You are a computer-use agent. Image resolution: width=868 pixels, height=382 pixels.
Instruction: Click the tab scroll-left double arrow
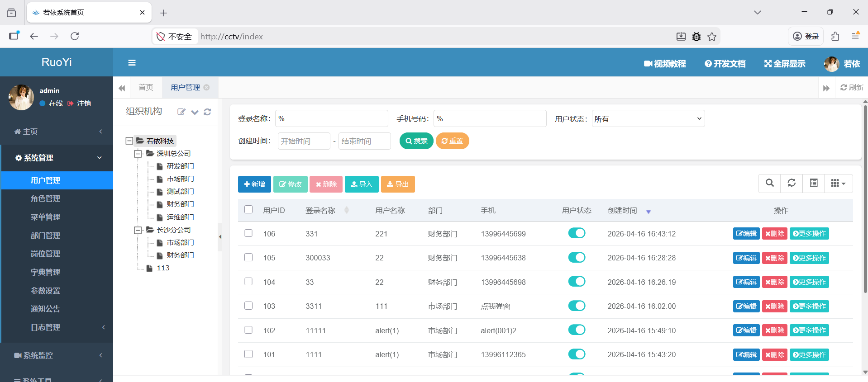pos(122,88)
